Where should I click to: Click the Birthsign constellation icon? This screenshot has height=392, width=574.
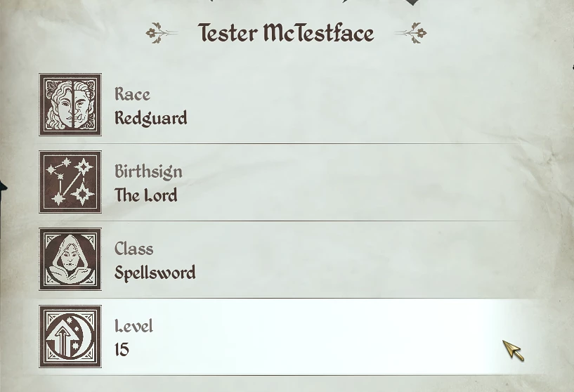coord(70,182)
